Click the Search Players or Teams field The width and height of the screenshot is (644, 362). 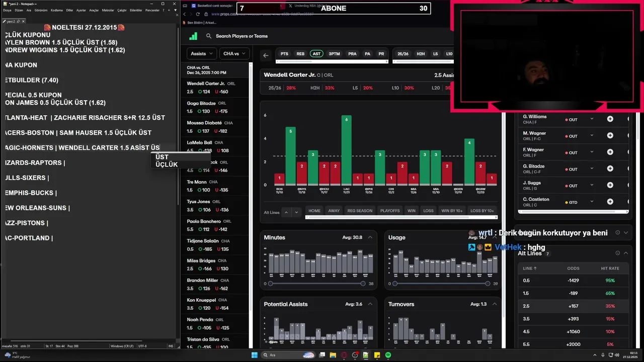coord(242,36)
